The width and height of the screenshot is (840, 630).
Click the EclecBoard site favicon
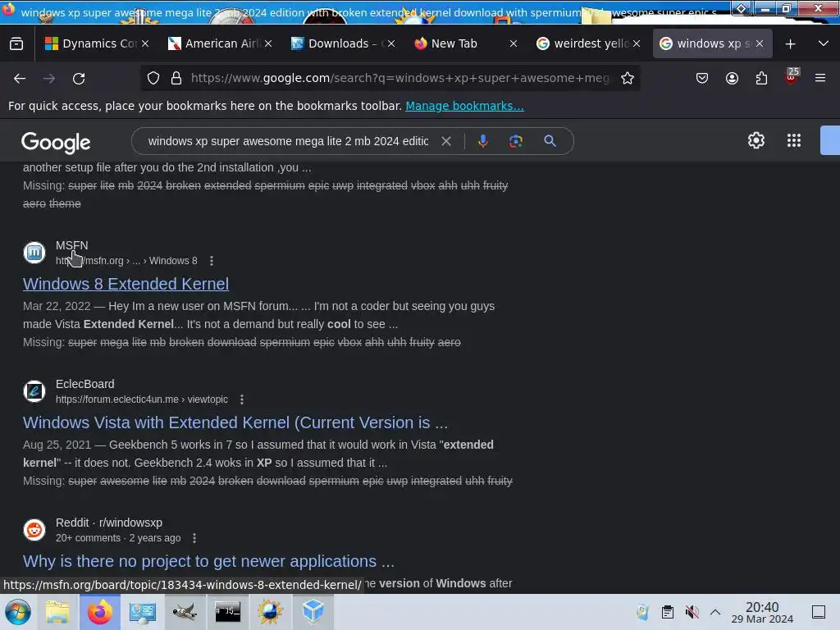point(34,391)
